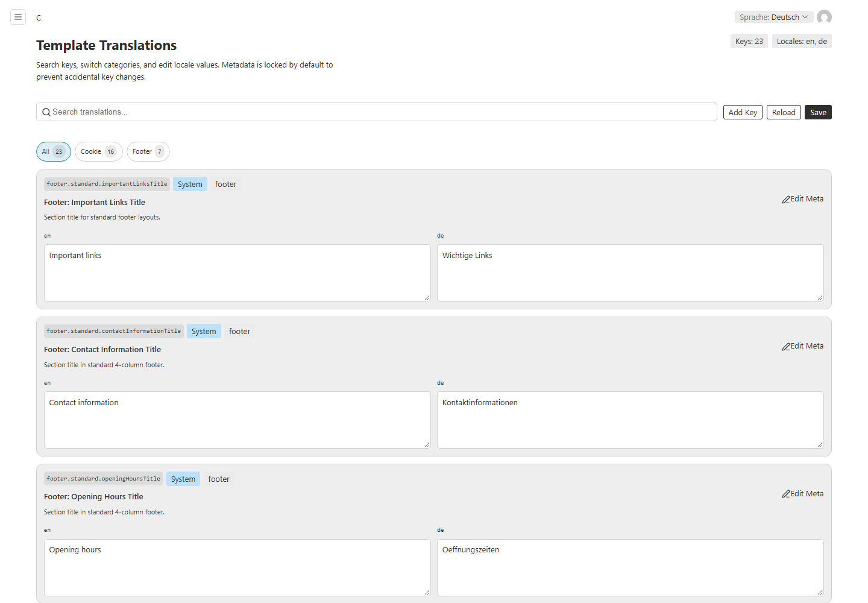The height and width of the screenshot is (603, 868).
Task: Filter by the Footer category tab
Action: (x=148, y=151)
